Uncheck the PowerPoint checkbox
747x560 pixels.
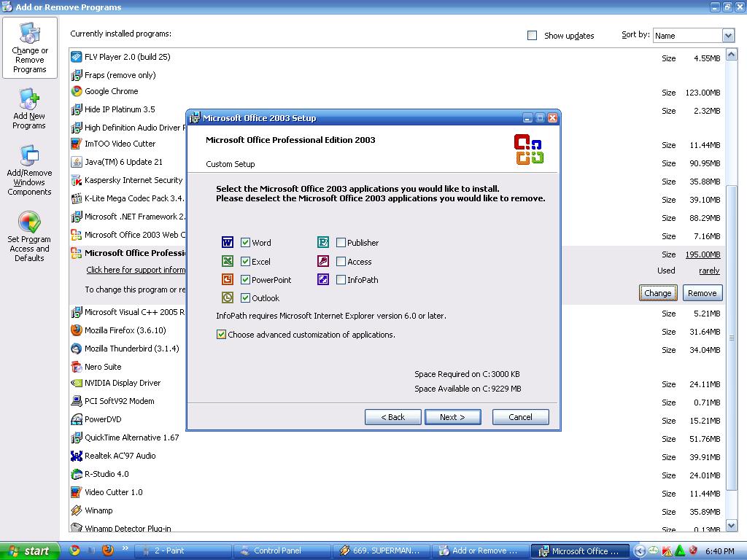[245, 279]
